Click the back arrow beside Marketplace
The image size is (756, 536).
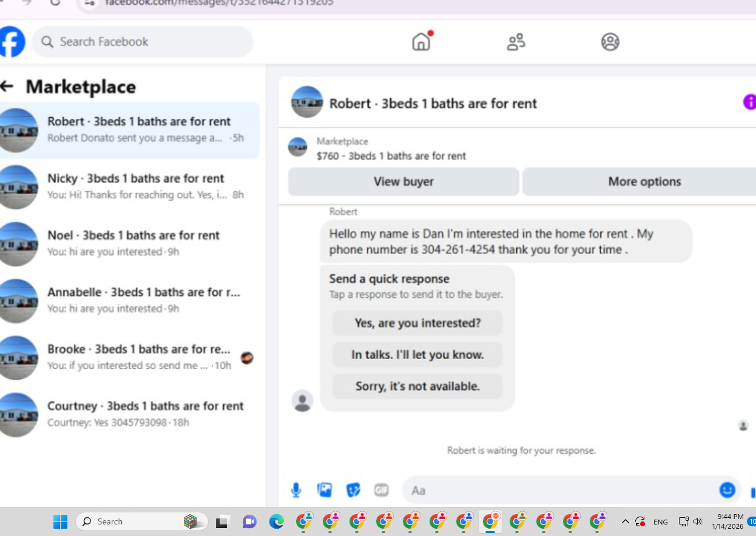[7, 86]
